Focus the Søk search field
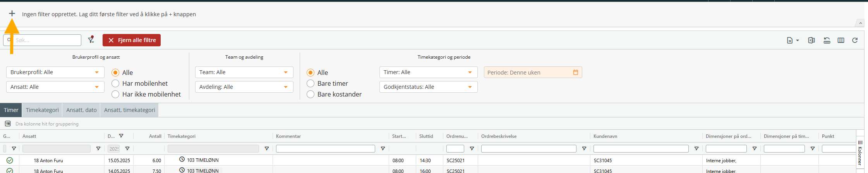Viewport: 868px width, 173px height. click(43, 40)
